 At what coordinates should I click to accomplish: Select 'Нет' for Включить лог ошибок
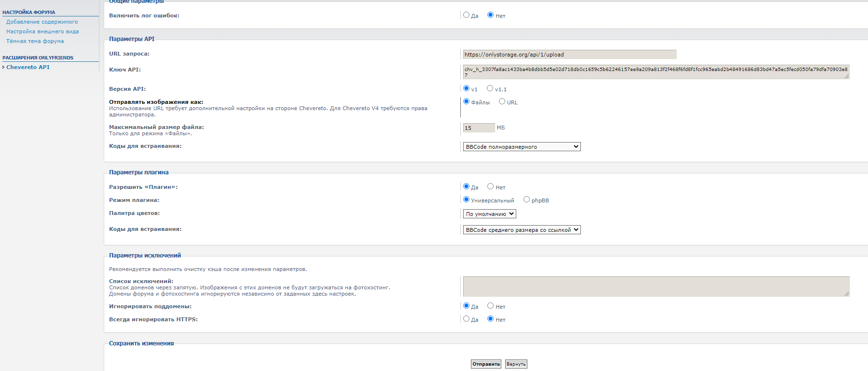pos(490,15)
